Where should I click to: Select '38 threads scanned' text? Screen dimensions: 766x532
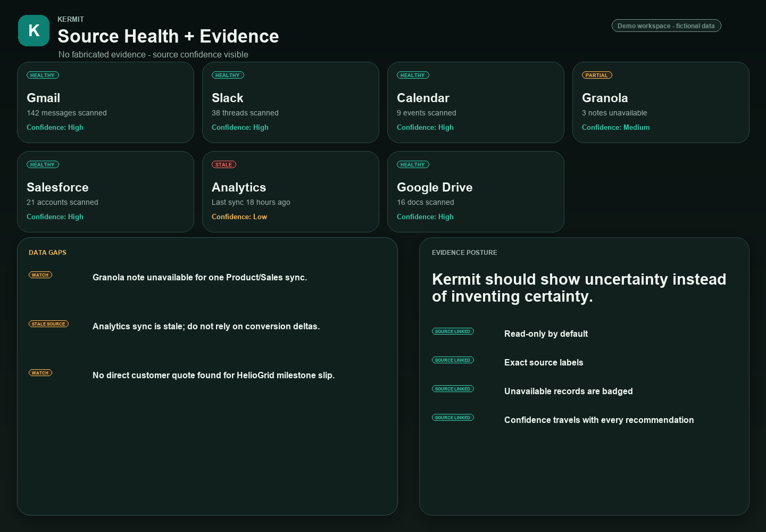(245, 113)
